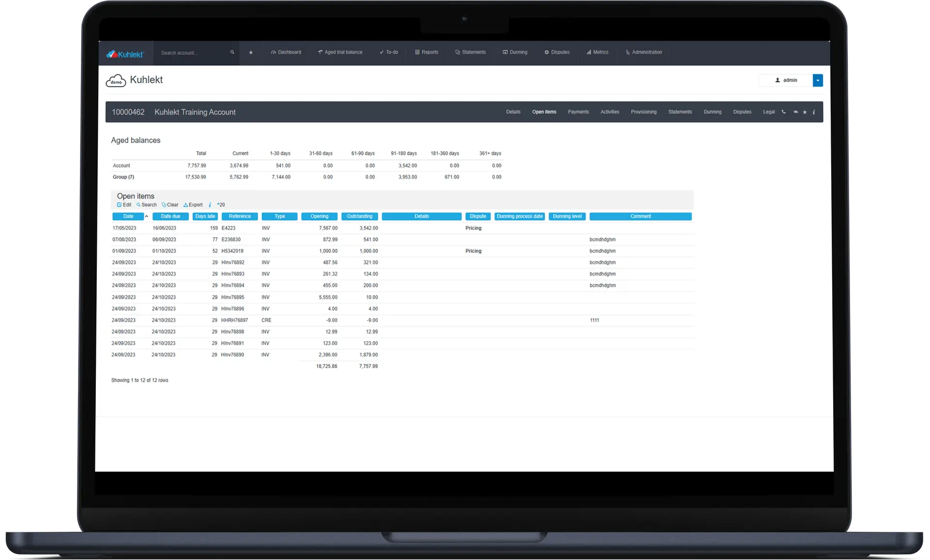
Task: Sort by the Reference column header
Action: (240, 217)
